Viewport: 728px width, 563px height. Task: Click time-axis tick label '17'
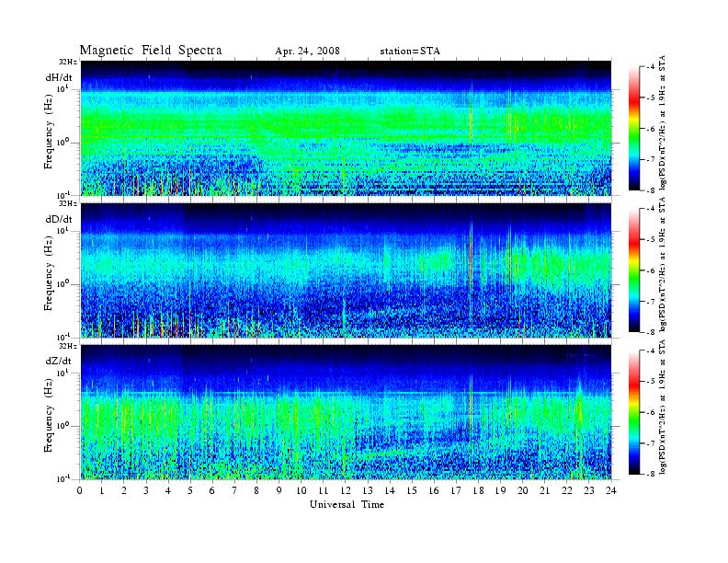point(456,490)
